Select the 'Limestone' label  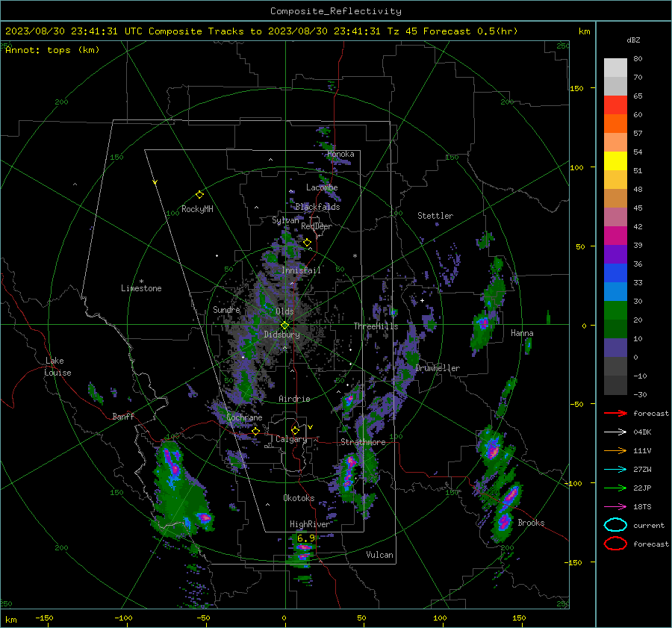(141, 288)
